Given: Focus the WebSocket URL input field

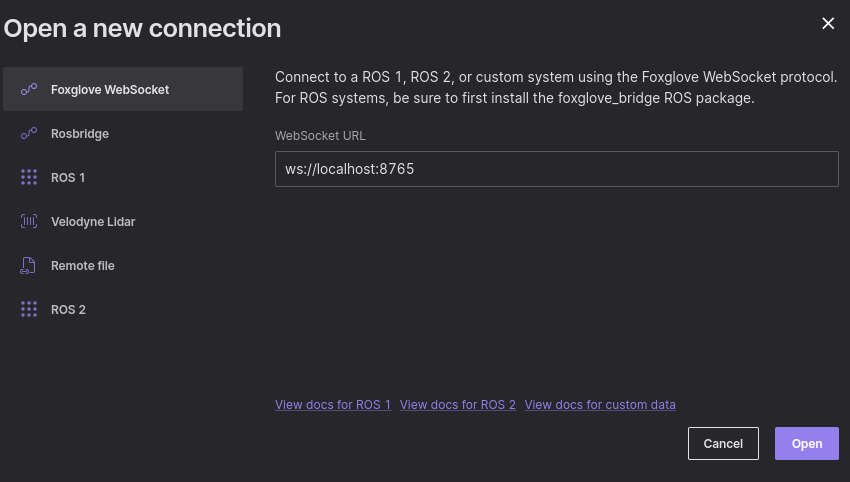Looking at the screenshot, I should point(556,169).
